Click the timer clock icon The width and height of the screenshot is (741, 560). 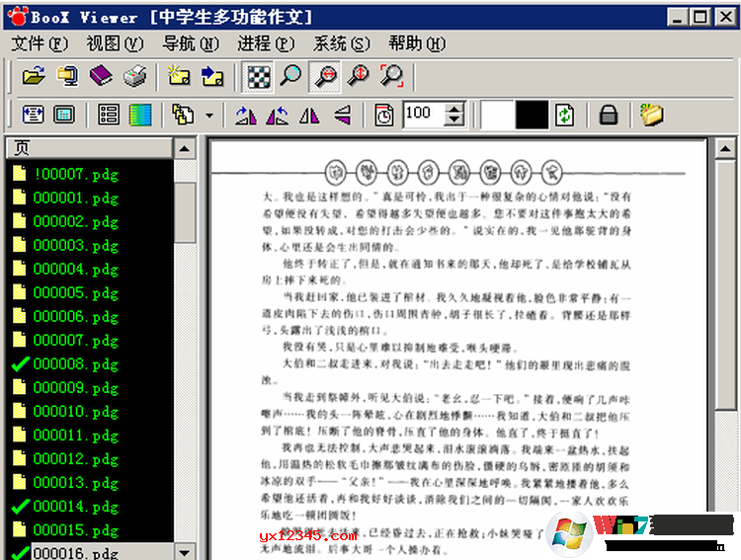click(383, 115)
